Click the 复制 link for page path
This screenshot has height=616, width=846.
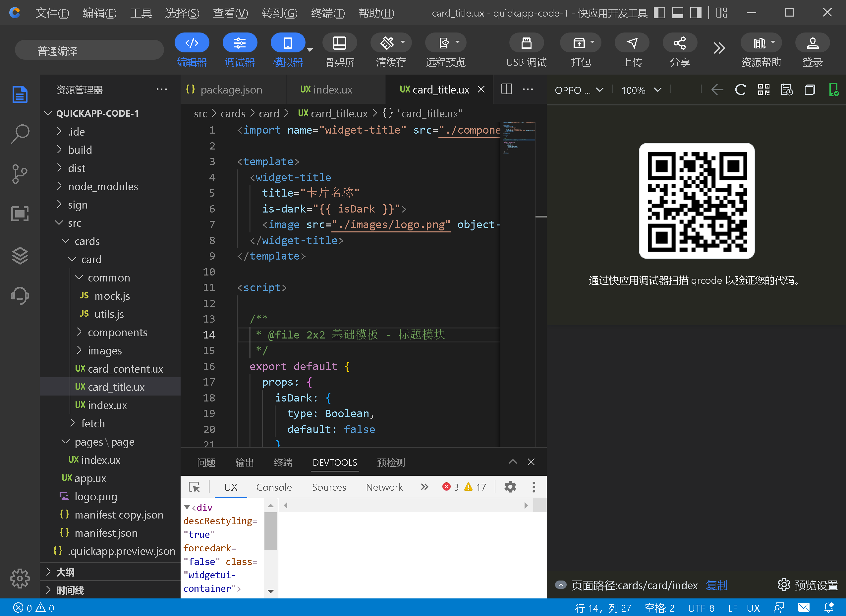tap(716, 585)
